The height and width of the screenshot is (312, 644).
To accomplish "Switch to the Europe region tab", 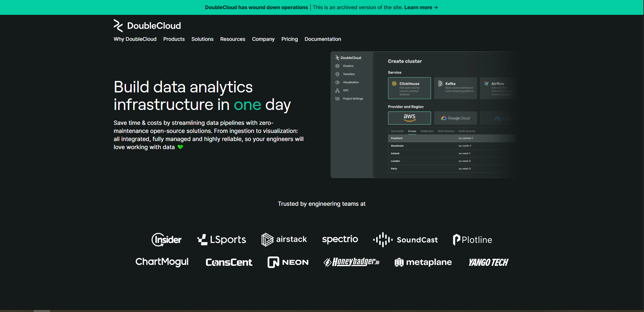I will [x=412, y=131].
